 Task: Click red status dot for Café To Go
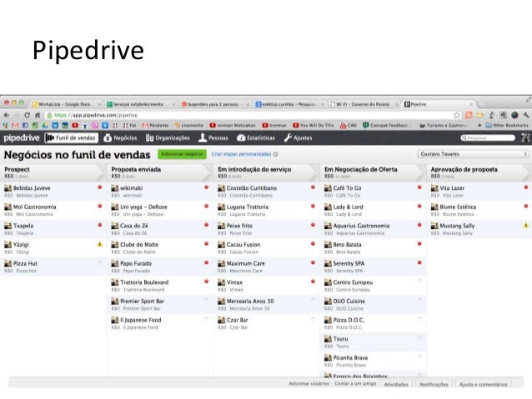click(419, 187)
